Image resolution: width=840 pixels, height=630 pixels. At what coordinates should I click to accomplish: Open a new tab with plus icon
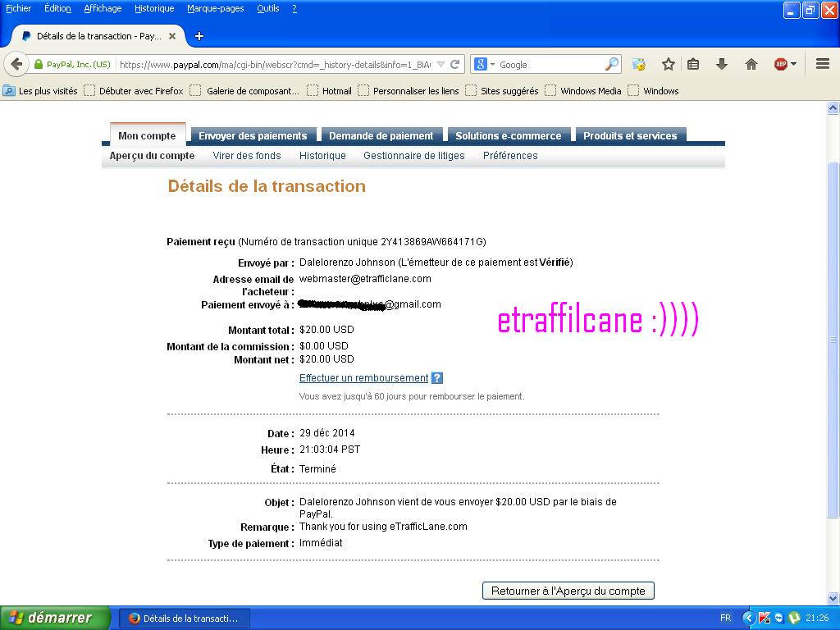(x=199, y=36)
